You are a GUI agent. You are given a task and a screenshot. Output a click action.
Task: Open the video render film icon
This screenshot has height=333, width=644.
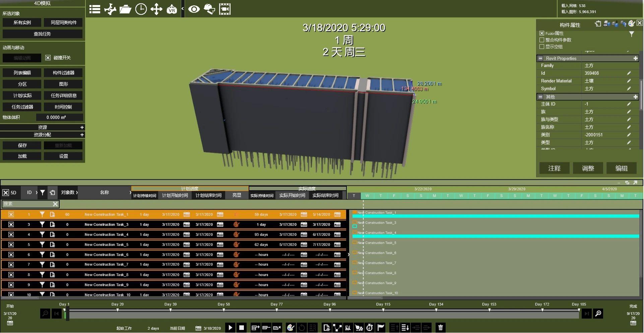pos(225,9)
